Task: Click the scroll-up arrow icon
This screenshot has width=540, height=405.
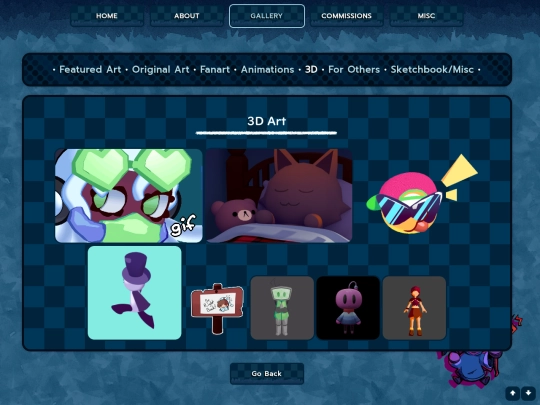Action: pyautogui.click(x=513, y=393)
